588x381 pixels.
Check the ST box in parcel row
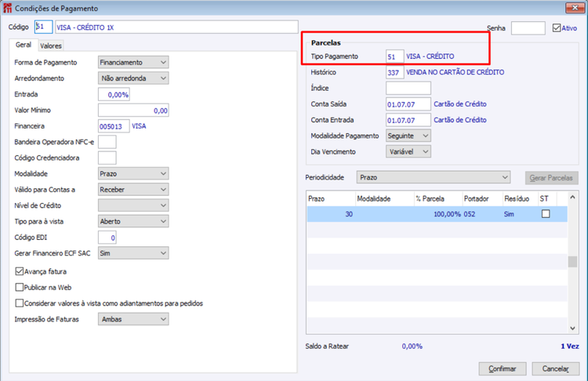(546, 214)
